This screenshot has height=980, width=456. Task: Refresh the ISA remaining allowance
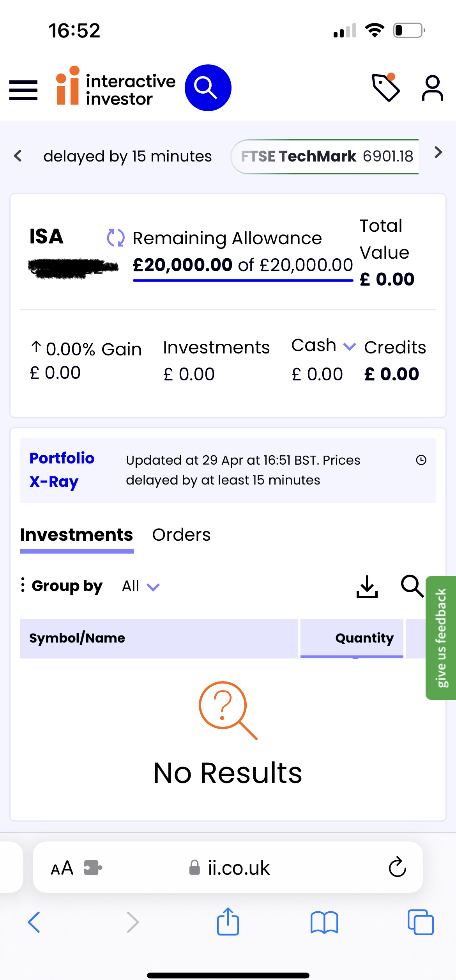115,238
